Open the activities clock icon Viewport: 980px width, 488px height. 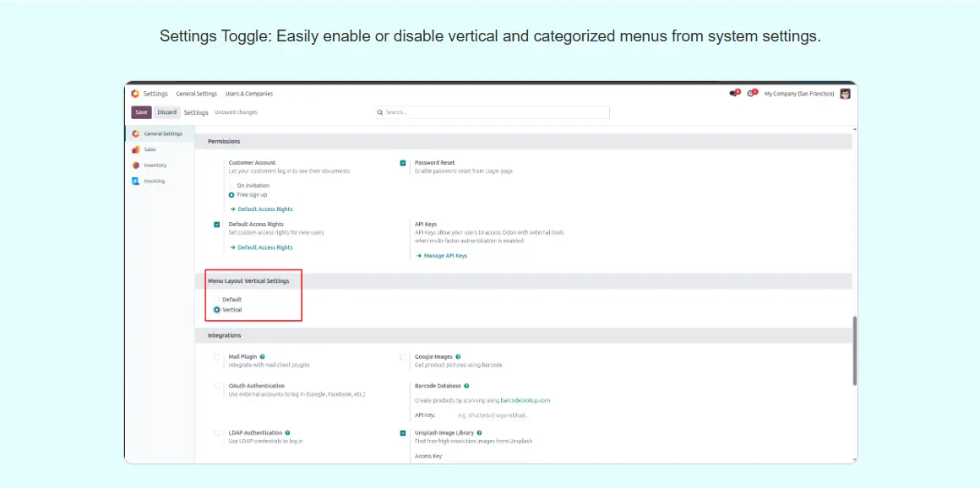(751, 94)
